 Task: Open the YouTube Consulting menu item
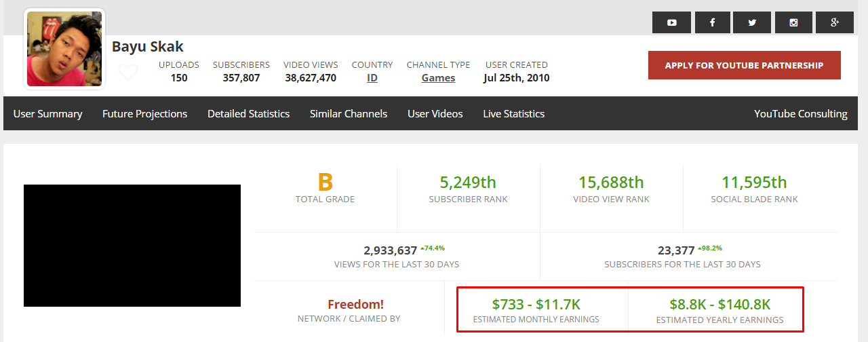pyautogui.click(x=801, y=113)
